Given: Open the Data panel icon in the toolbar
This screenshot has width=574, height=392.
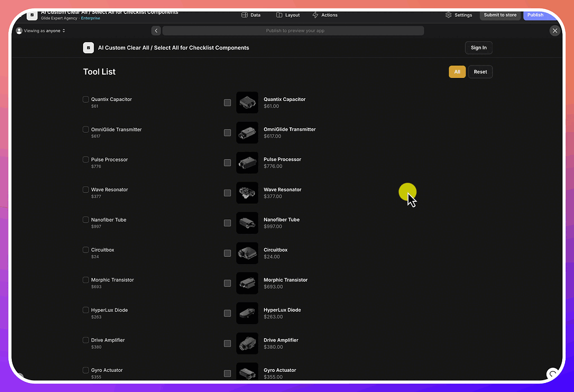Looking at the screenshot, I should (244, 15).
